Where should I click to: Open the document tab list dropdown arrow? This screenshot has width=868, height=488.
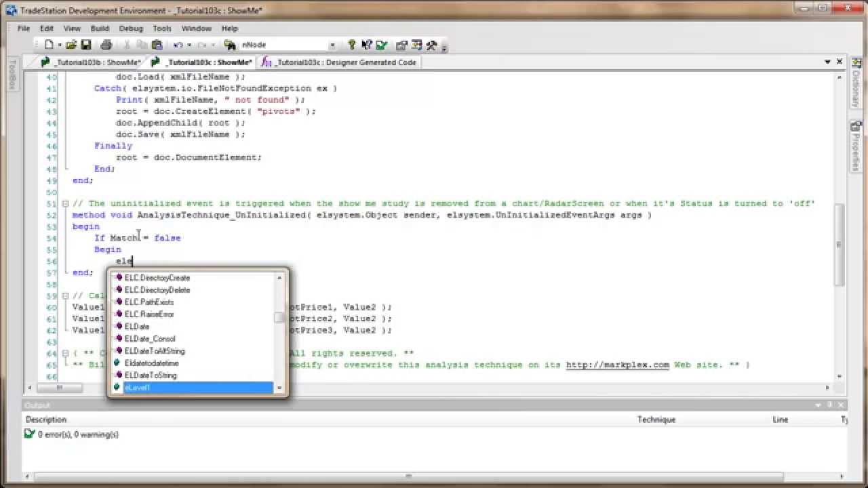click(x=829, y=62)
